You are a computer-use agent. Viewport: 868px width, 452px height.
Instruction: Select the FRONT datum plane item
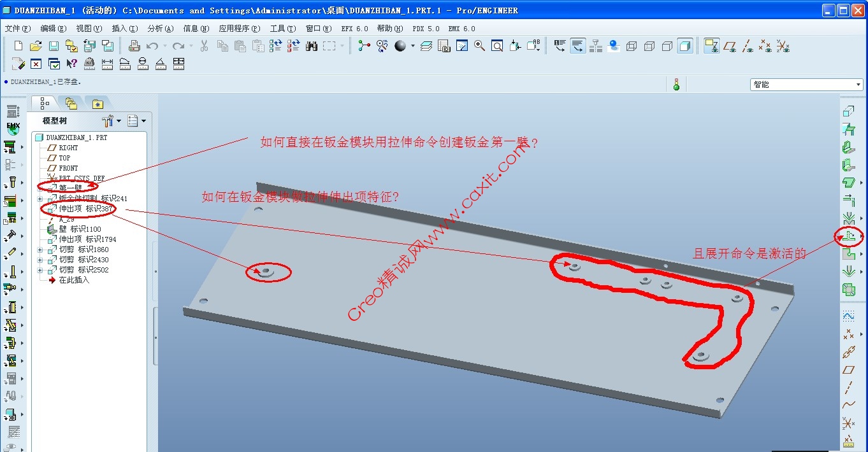point(68,168)
